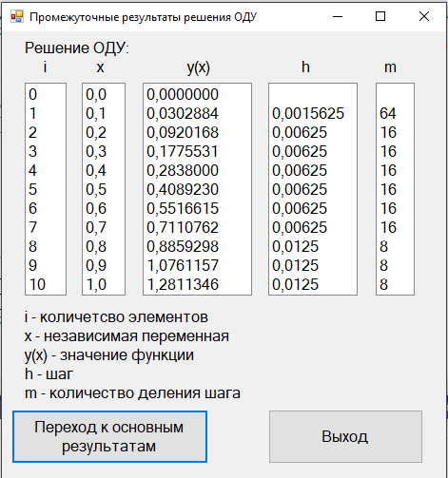This screenshot has width=448, height=478.
Task: Click the "Выход" button
Action: 345,436
